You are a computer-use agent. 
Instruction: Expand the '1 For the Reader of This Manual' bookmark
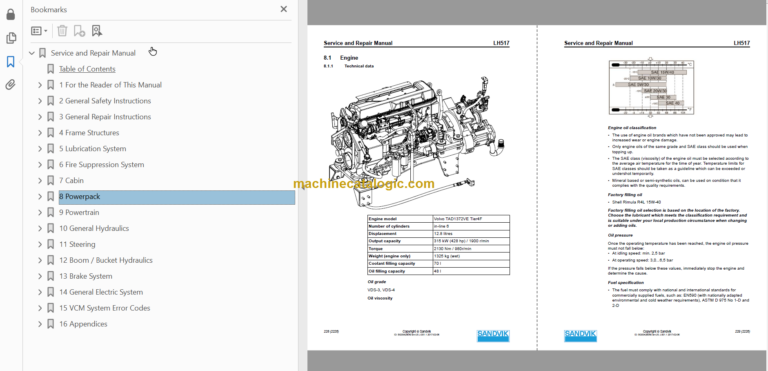tap(40, 85)
